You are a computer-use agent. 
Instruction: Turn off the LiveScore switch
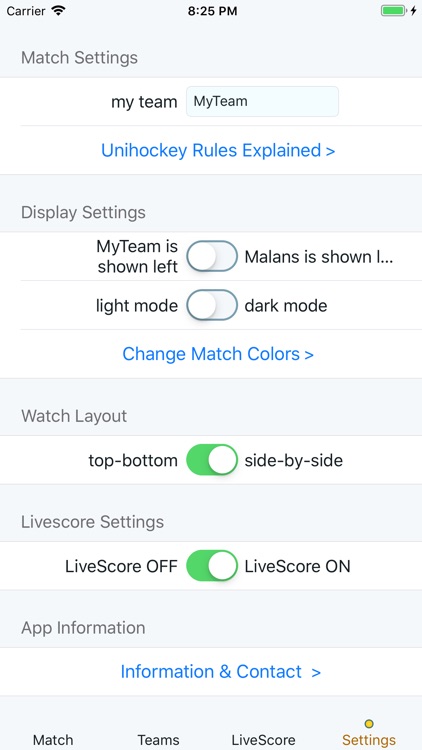[212, 566]
